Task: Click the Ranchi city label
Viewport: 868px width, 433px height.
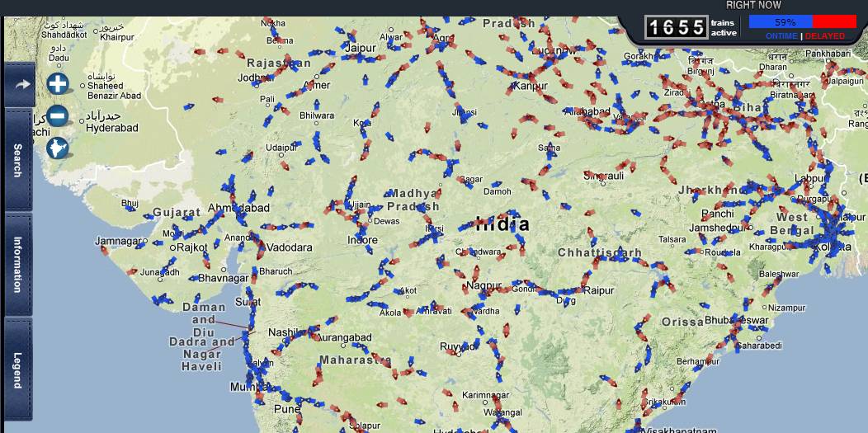Action: [x=718, y=214]
